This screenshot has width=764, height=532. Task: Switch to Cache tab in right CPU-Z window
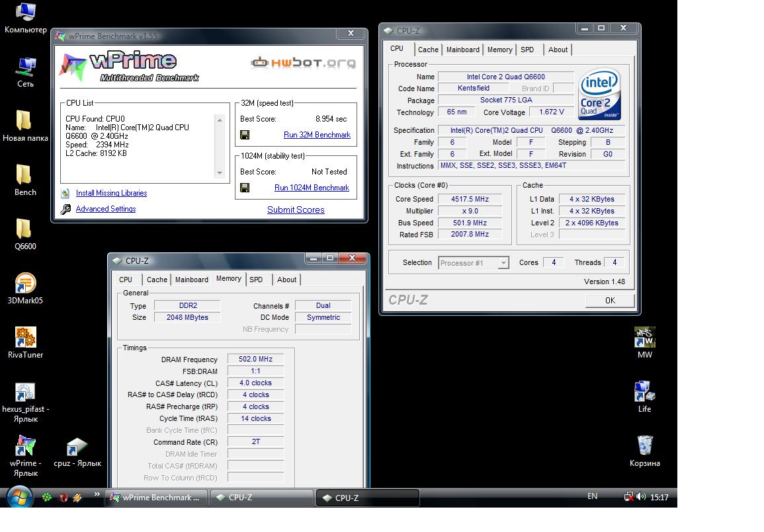(428, 50)
